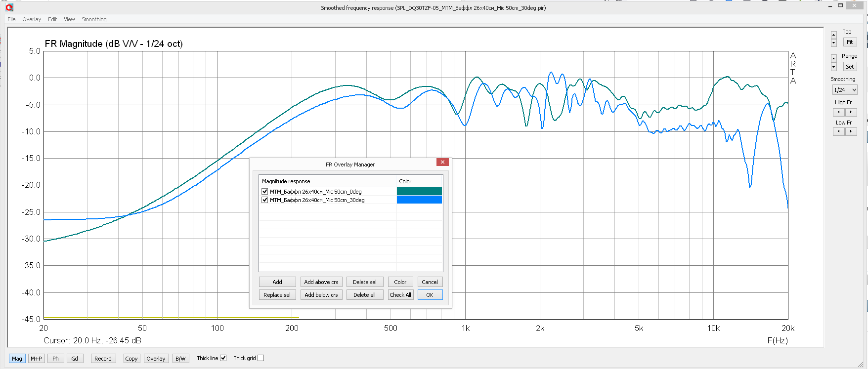
Task: Click Add in FR Overlay Manager
Action: click(x=277, y=282)
